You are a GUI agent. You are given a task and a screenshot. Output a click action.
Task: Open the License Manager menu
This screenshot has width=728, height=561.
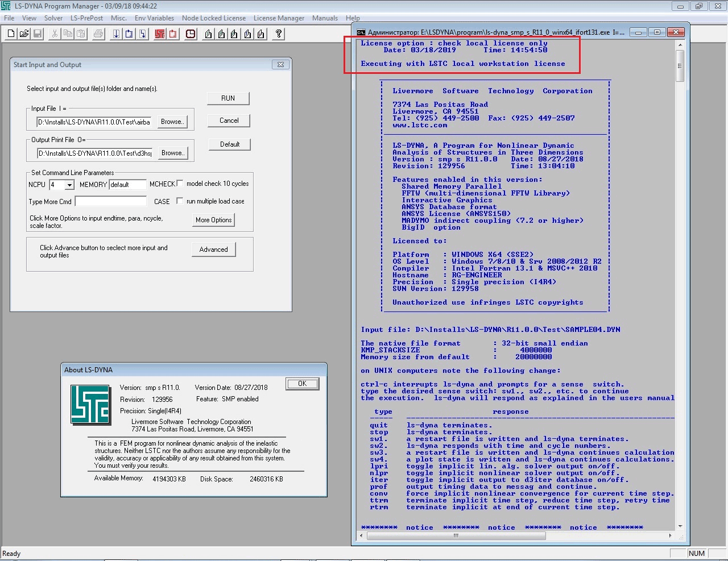tap(279, 18)
